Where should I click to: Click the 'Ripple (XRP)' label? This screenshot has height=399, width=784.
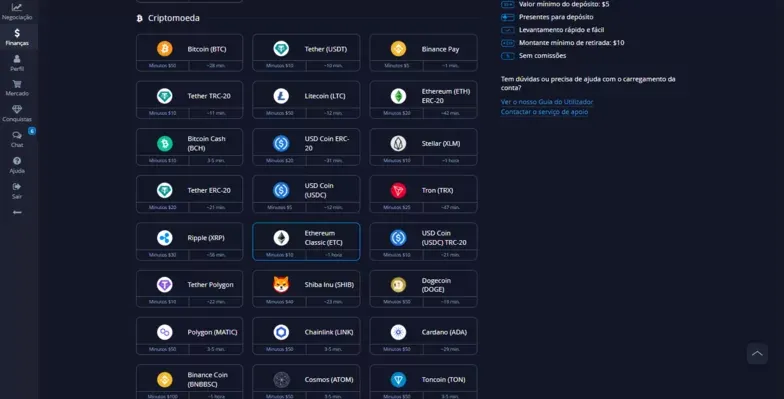click(x=206, y=238)
